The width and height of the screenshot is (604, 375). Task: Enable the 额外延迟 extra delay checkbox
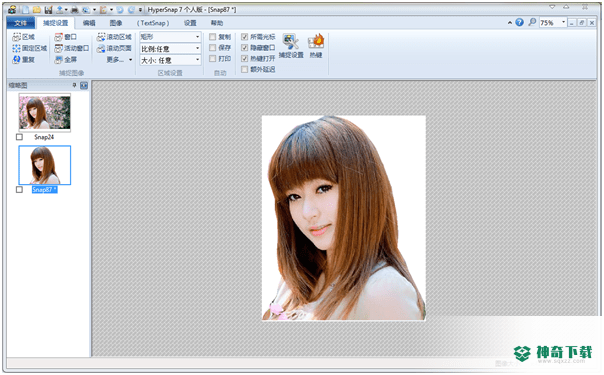(x=245, y=69)
